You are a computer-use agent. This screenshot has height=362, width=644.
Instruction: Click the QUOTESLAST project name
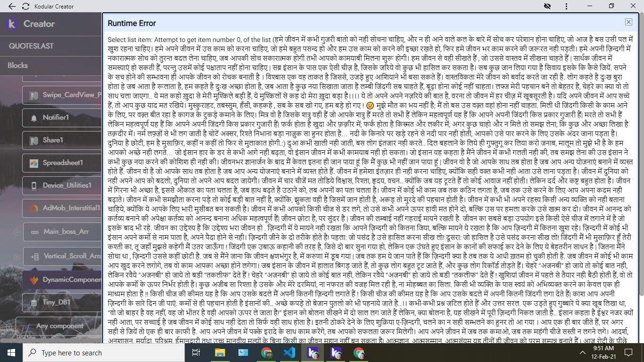(x=31, y=46)
